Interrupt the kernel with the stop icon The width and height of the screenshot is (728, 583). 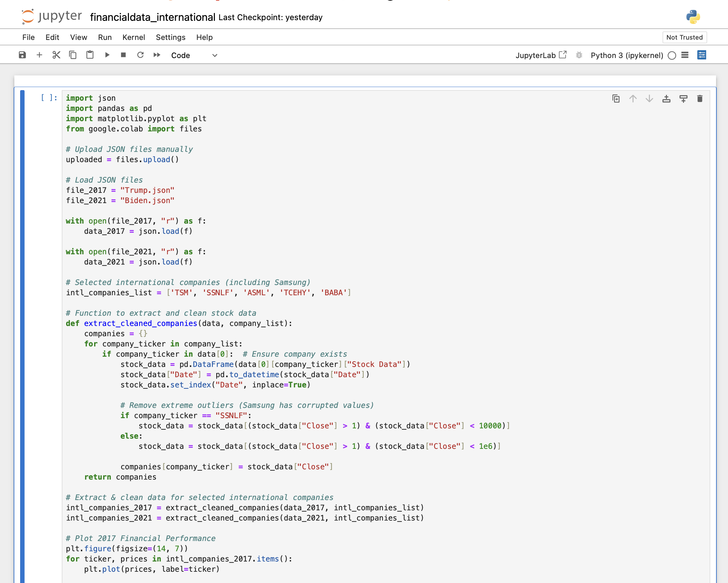pyautogui.click(x=123, y=55)
